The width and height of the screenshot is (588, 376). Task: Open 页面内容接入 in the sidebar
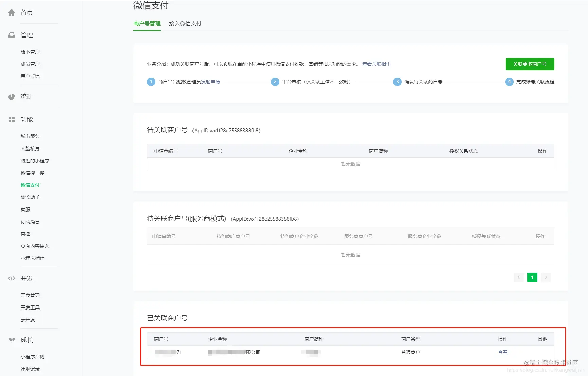click(x=35, y=246)
